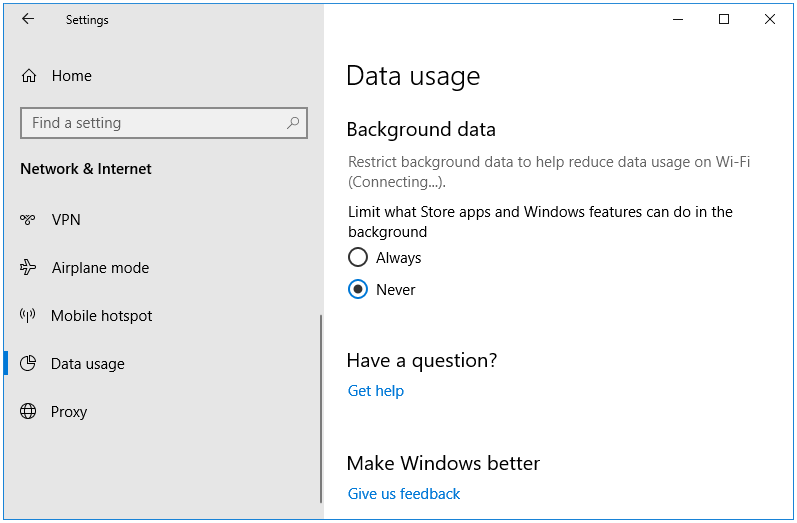
Task: Maximize the Settings window
Action: (x=724, y=19)
